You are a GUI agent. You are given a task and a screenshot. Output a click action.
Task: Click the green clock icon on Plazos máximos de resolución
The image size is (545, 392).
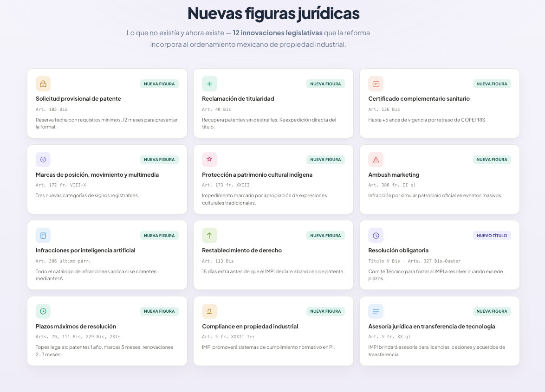pos(43,311)
